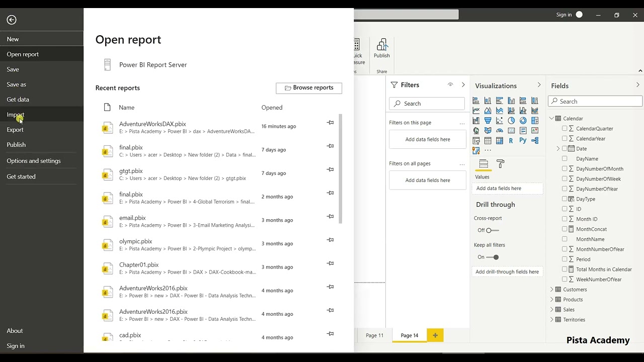Select the waterfall chart visual
The image size is (644, 362).
pos(476,121)
